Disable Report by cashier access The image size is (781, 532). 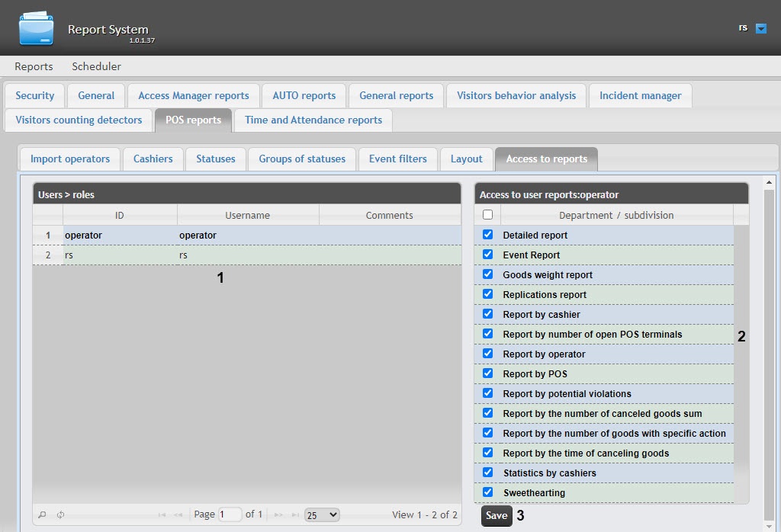point(488,314)
